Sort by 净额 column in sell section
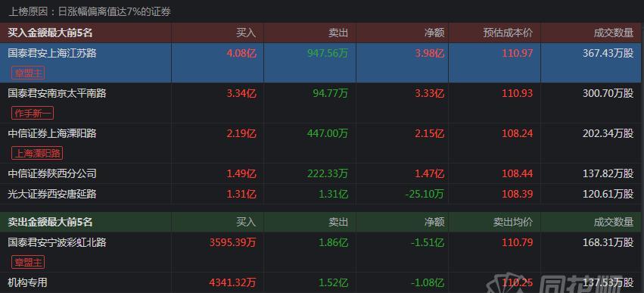The width and height of the screenshot is (644, 293). pos(434,223)
